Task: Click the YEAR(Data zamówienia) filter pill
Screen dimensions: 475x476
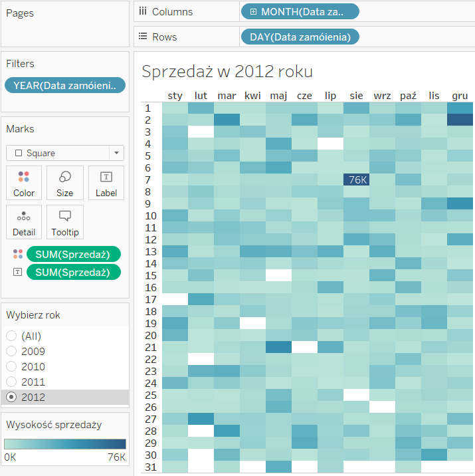Action: tap(64, 85)
